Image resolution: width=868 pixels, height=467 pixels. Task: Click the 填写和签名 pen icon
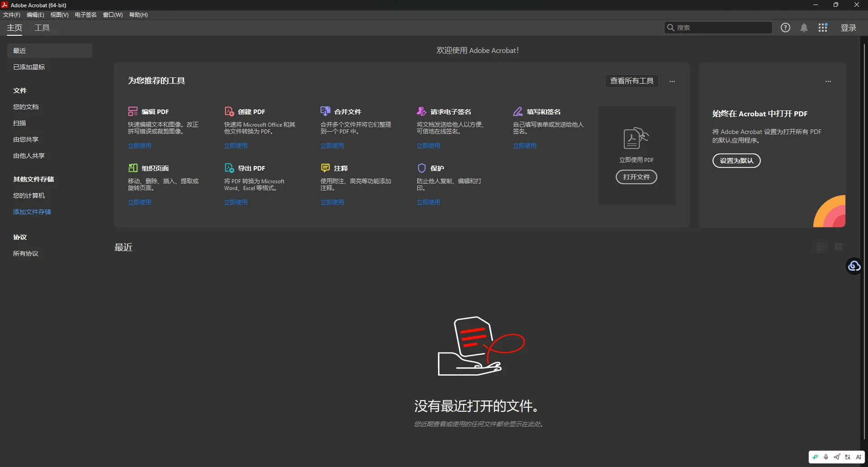tap(518, 111)
